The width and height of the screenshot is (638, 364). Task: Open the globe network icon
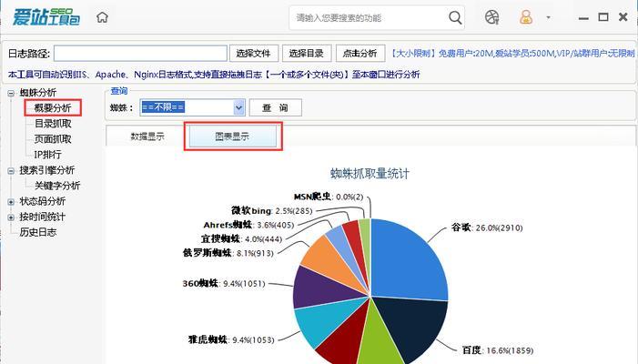pyautogui.click(x=491, y=17)
